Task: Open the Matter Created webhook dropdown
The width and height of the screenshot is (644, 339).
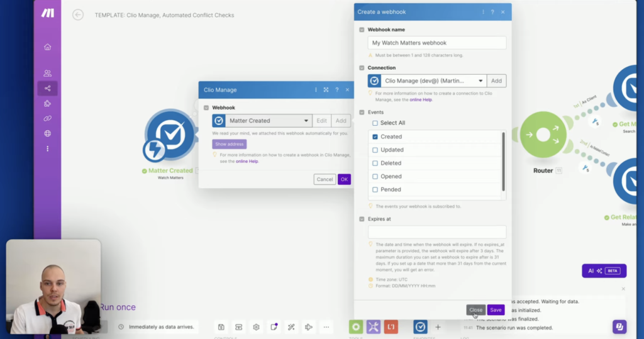Action: (x=262, y=121)
